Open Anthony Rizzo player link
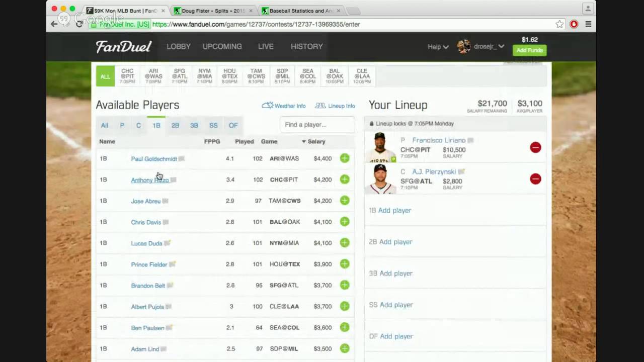This screenshot has height=362, width=644. 150,180
